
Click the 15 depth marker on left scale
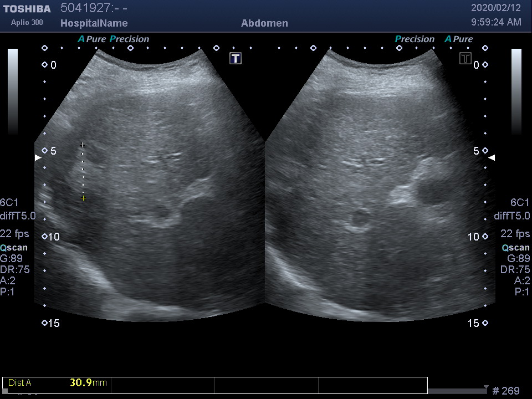pyautogui.click(x=54, y=323)
